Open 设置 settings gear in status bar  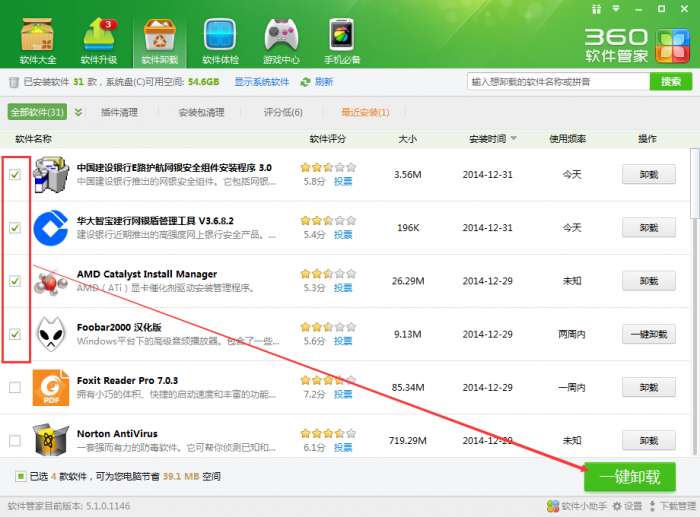click(627, 506)
